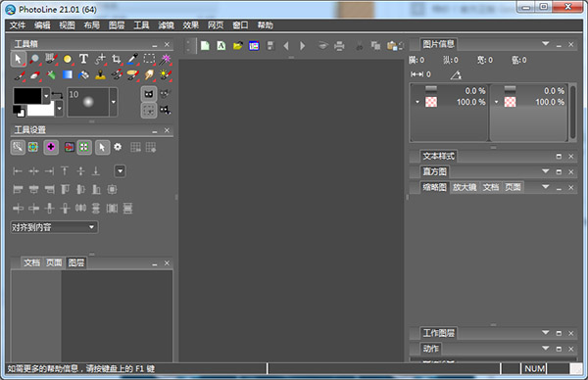
Task: Select the eraser tool
Action: tap(34, 75)
